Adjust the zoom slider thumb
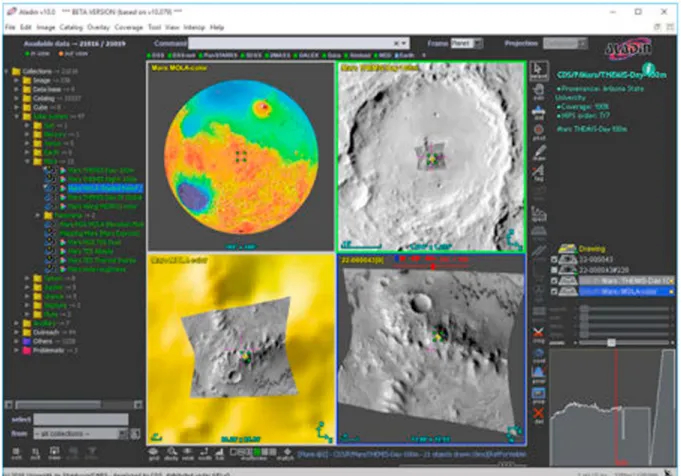Viewport: 681px width, 476px height. pos(611,343)
